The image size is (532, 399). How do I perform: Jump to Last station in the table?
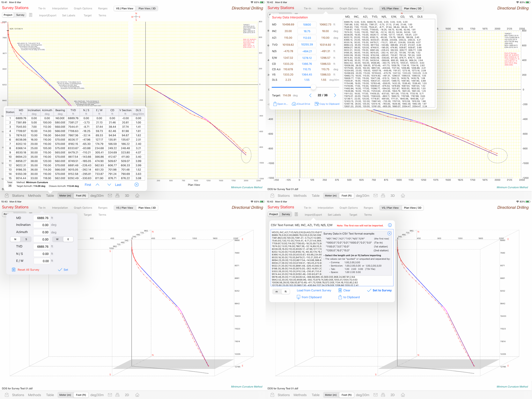(118, 185)
